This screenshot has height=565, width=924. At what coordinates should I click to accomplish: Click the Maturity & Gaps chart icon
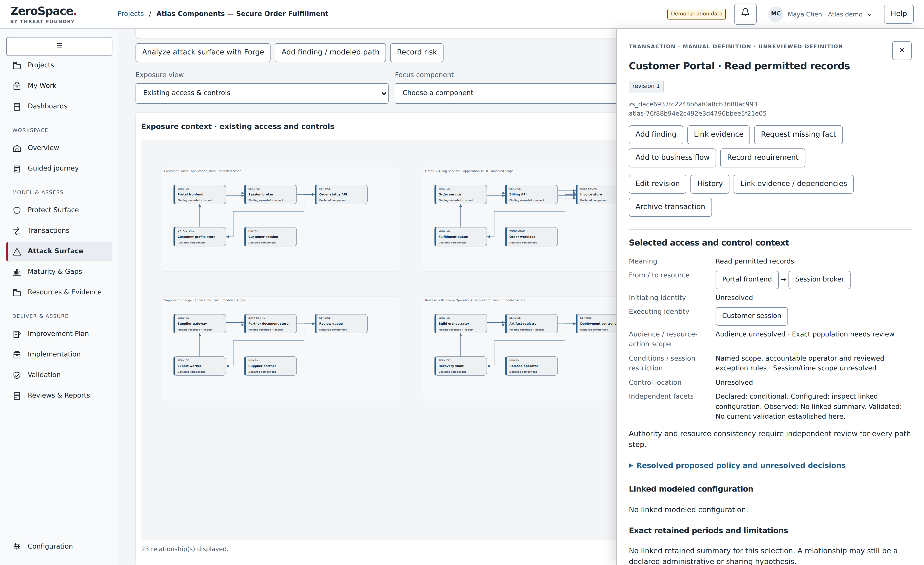[17, 272]
